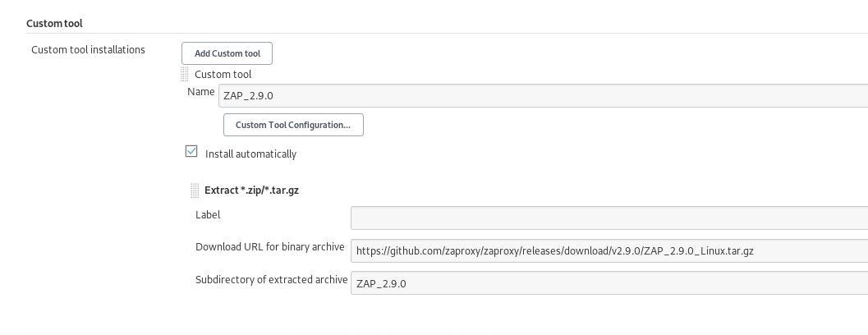Grab the drag handle beside Extract *.zip/*.tar.gz
Viewport: 868px width, 335px height.
click(195, 190)
